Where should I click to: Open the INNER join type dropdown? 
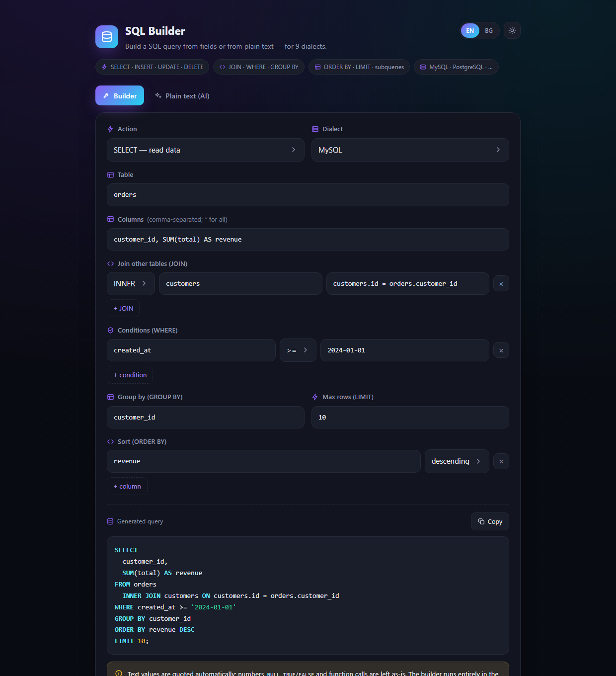pos(131,283)
